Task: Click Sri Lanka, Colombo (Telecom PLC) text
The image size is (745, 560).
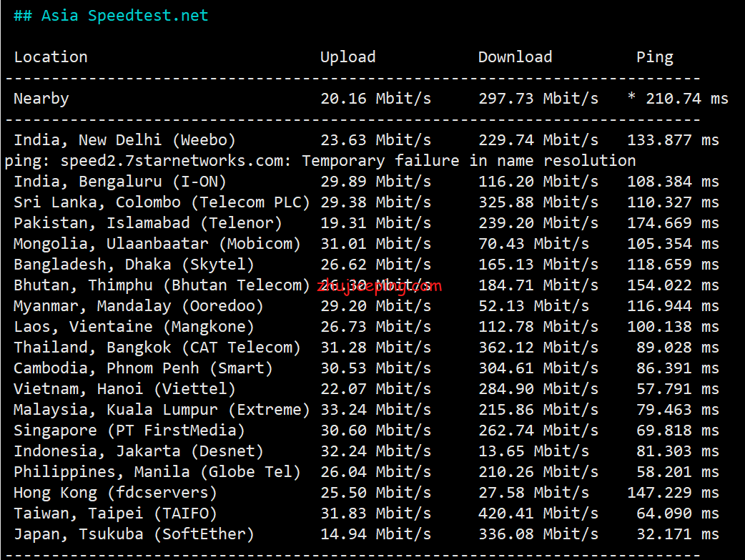Action: pyautogui.click(x=162, y=202)
